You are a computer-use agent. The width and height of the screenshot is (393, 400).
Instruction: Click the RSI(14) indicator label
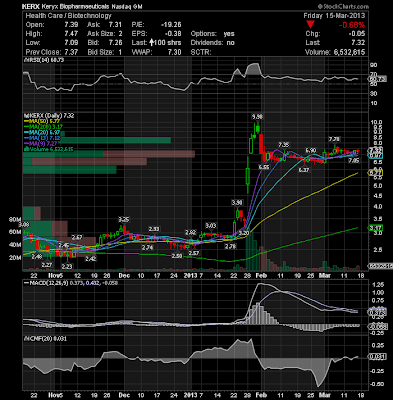[x=43, y=60]
